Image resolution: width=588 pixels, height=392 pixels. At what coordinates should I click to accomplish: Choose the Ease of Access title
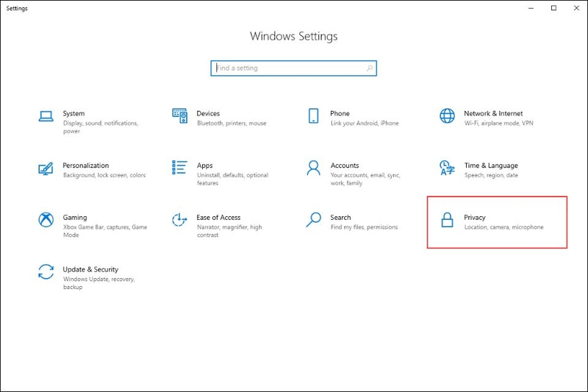coord(218,218)
